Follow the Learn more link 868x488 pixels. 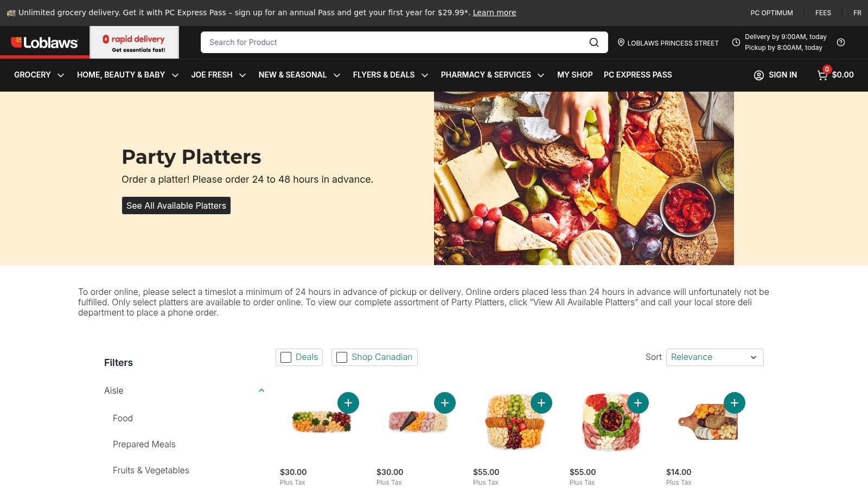coord(494,12)
